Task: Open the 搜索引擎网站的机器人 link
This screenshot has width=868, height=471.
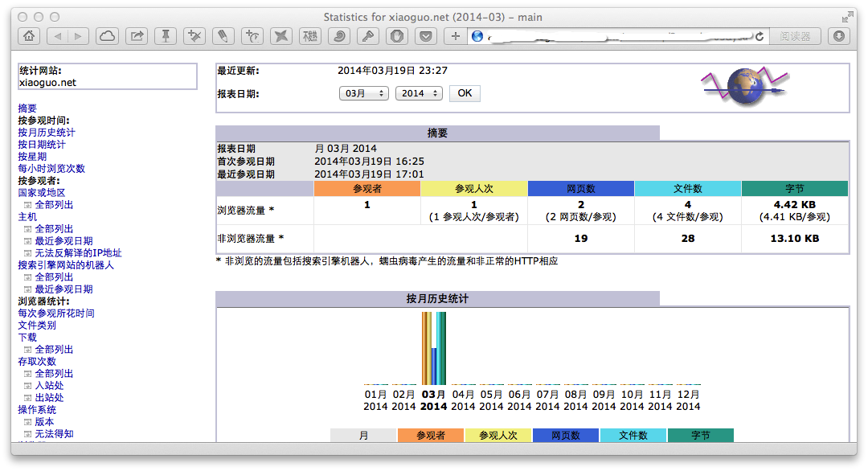Action: (x=66, y=265)
